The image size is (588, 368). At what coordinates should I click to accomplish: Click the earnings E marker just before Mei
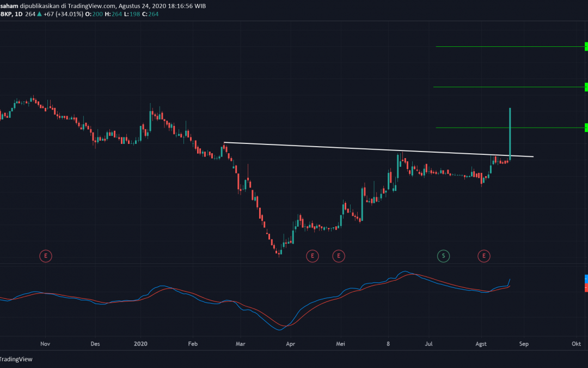pos(339,255)
